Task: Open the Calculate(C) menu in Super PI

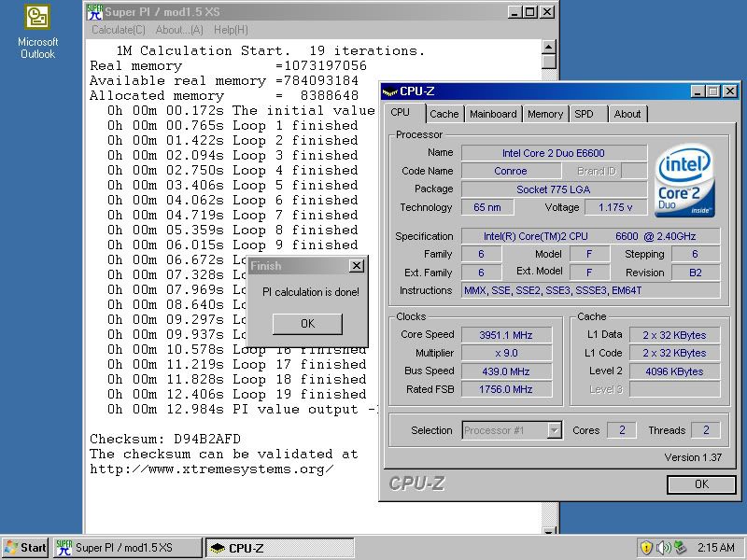Action: (119, 30)
